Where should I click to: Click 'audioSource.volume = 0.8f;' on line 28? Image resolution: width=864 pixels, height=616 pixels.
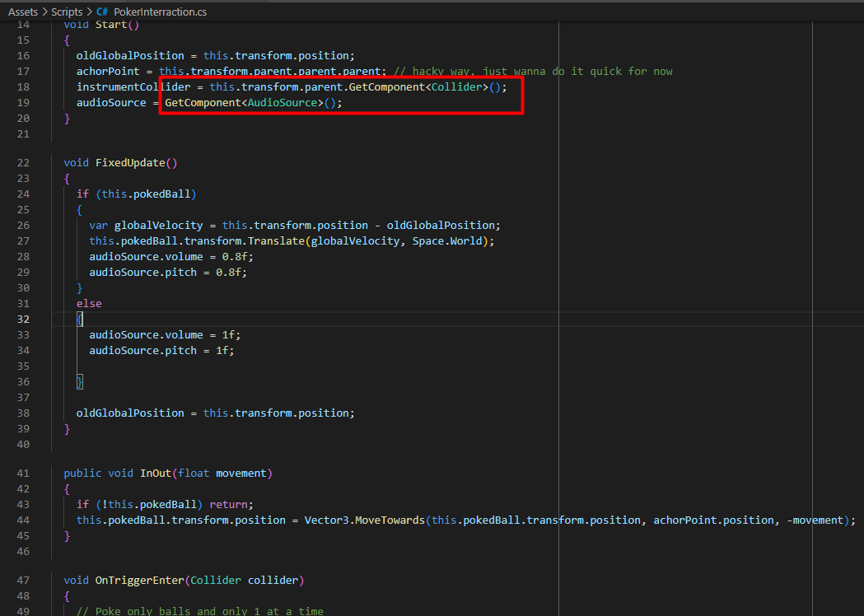[x=171, y=257]
